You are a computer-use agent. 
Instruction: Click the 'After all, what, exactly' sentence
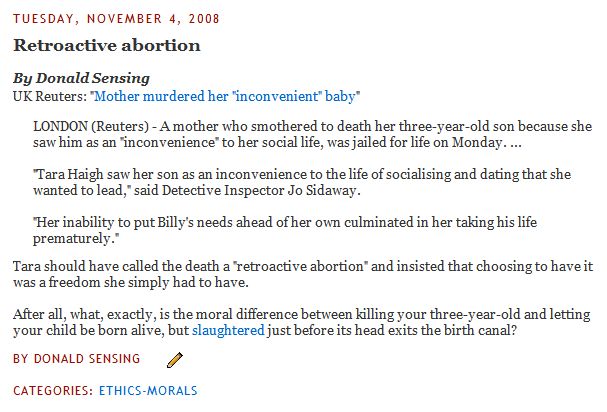(302, 322)
